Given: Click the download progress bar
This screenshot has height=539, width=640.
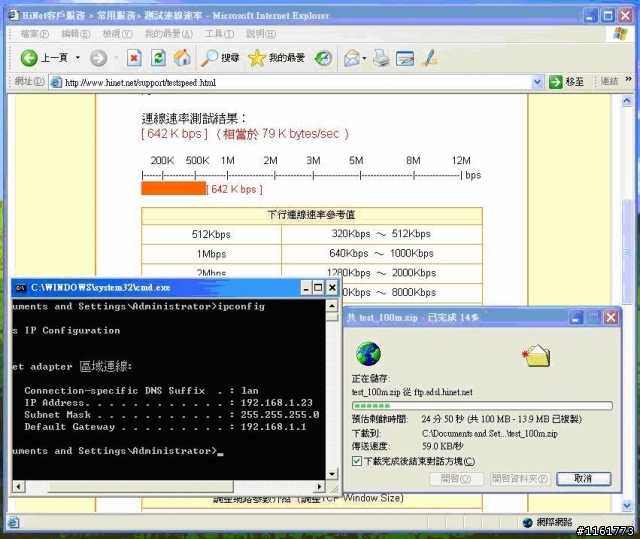Looking at the screenshot, I should [x=482, y=406].
